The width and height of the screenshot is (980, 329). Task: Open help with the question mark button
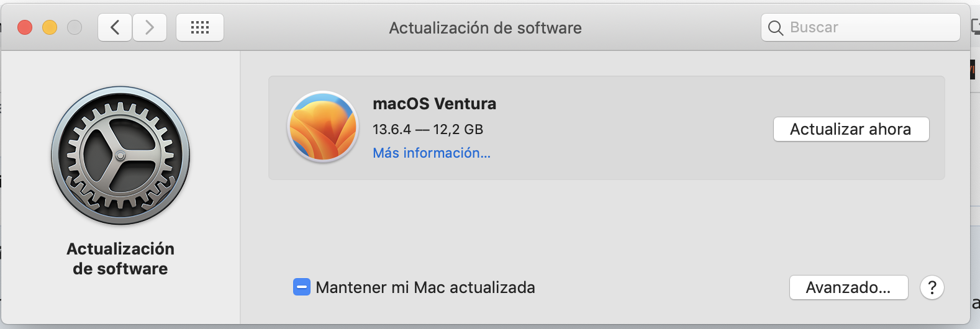932,287
